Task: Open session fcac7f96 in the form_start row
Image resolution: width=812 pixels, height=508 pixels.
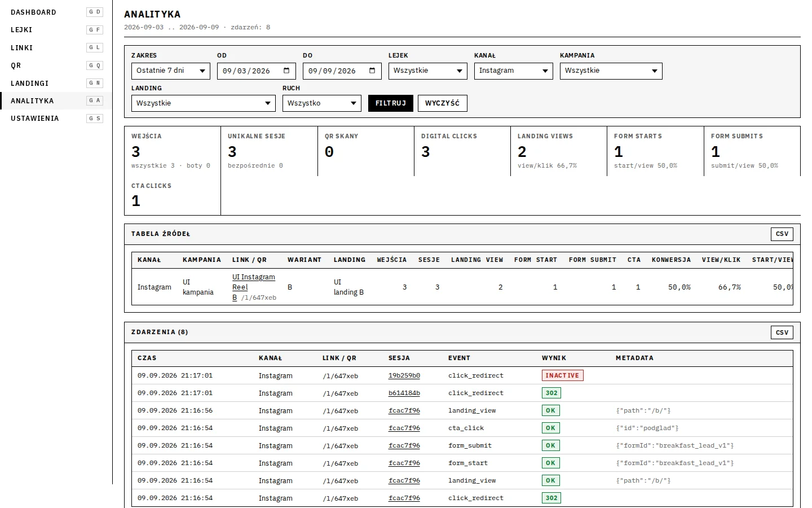Action: coord(404,463)
